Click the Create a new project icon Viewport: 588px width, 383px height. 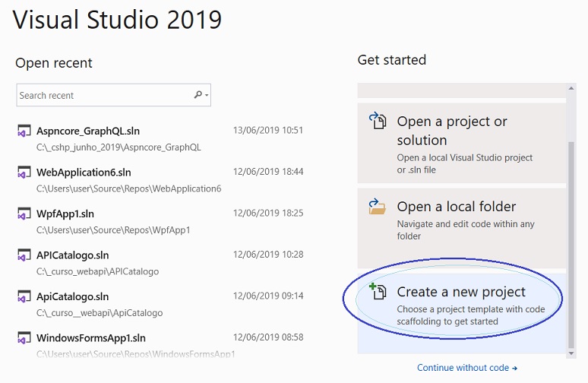point(378,292)
